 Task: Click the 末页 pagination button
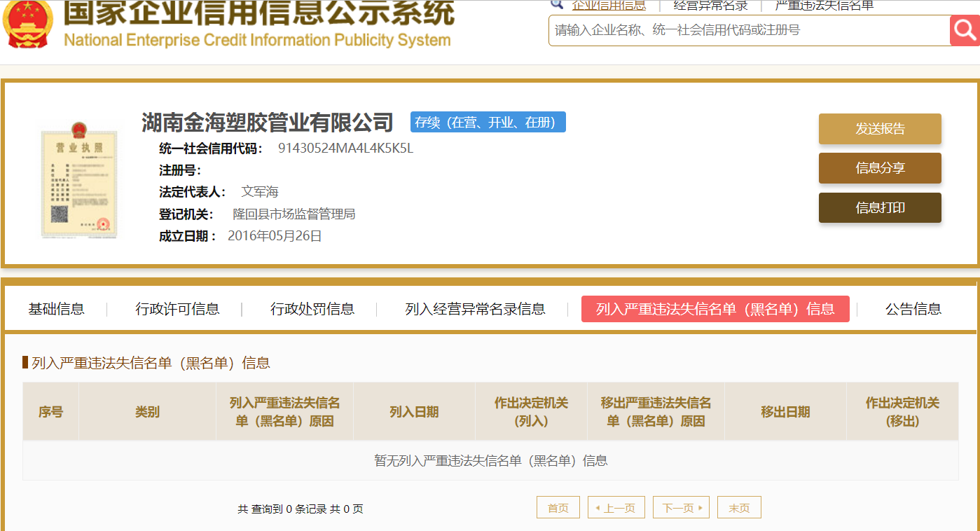pyautogui.click(x=739, y=508)
